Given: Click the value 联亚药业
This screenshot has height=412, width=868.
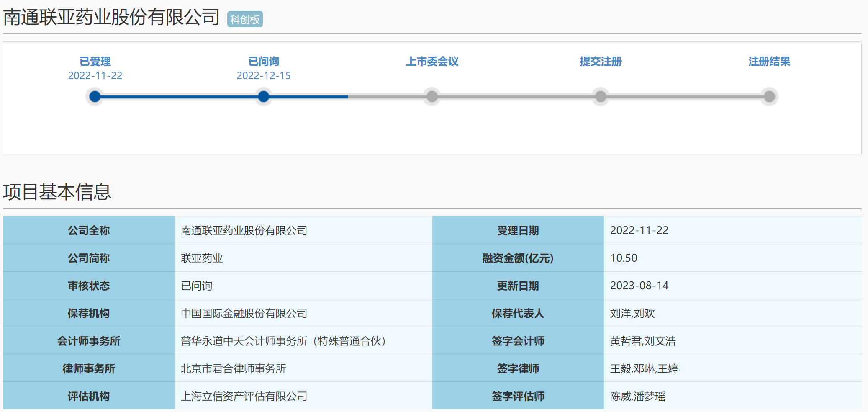Looking at the screenshot, I should [x=202, y=258].
